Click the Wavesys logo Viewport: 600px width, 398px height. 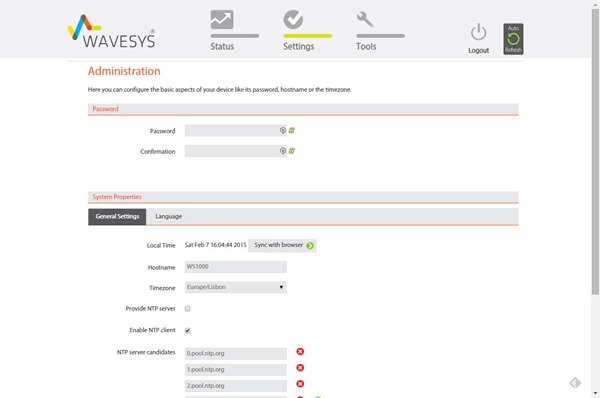(112, 31)
